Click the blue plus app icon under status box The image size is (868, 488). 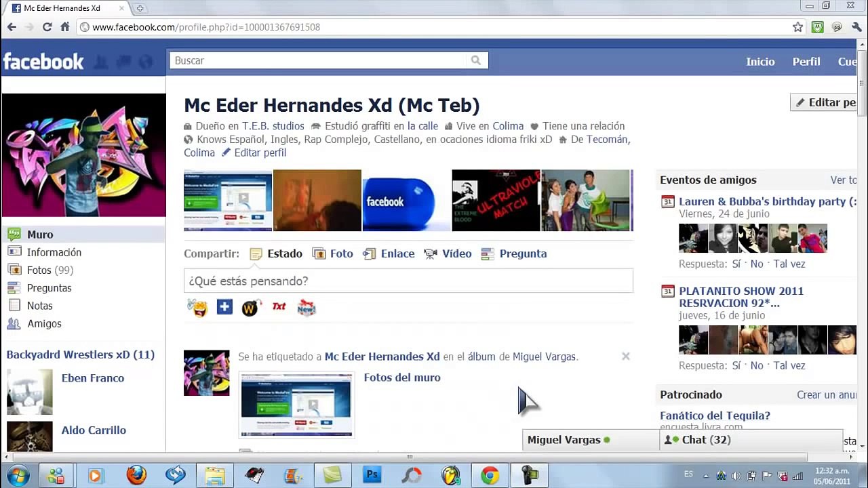pos(224,307)
